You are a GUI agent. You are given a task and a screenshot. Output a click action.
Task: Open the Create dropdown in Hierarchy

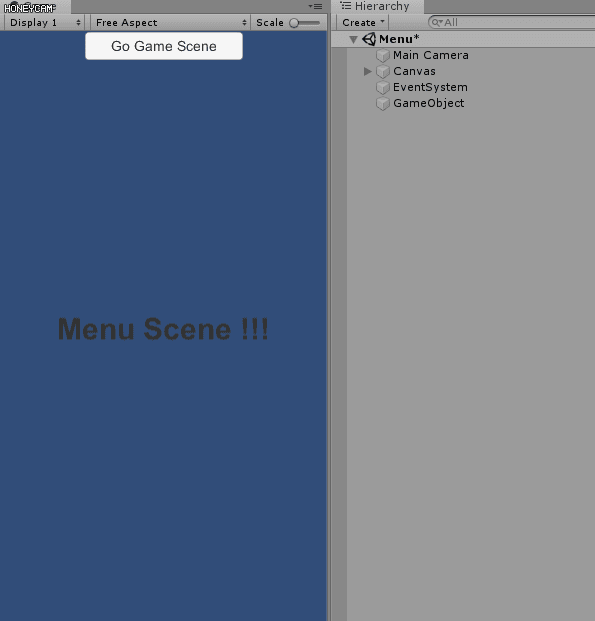363,23
